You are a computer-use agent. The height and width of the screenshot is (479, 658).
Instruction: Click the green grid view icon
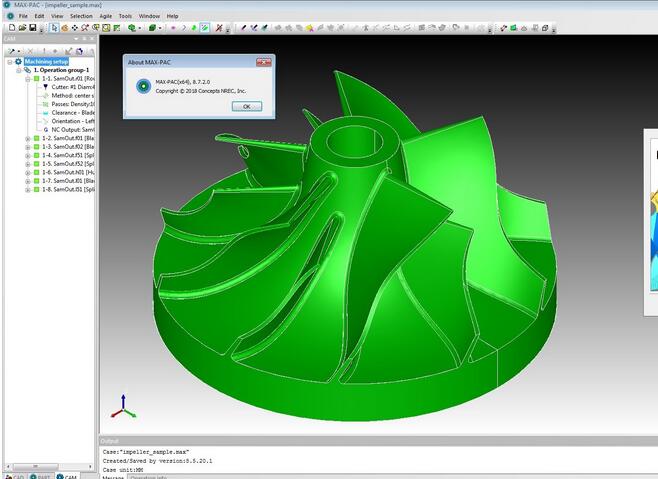pyautogui.click(x=117, y=28)
